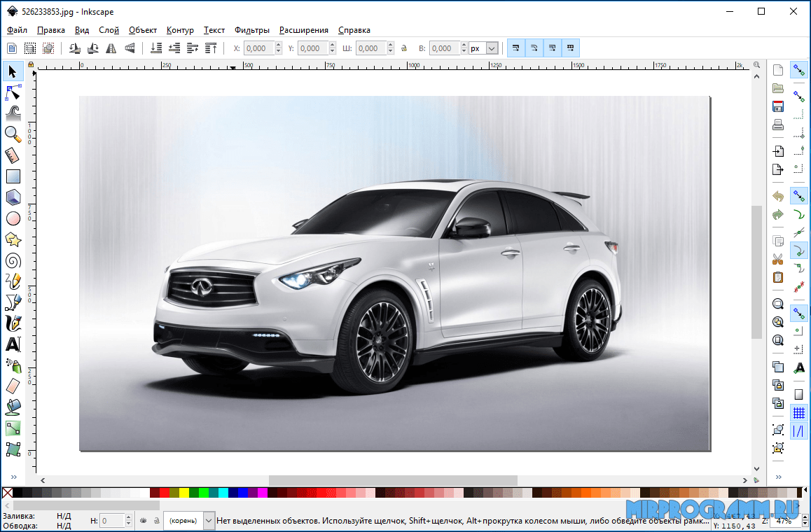Click the Group selected objects icon

778,430
